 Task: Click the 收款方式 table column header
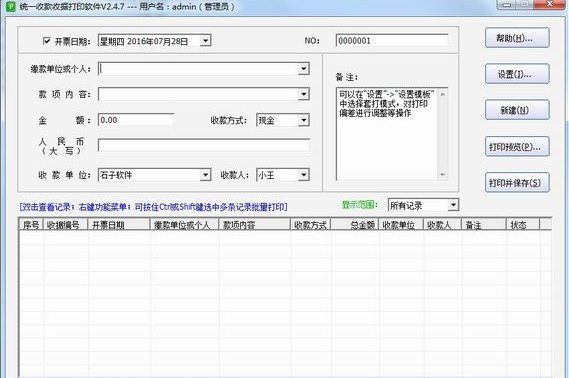[x=311, y=225]
